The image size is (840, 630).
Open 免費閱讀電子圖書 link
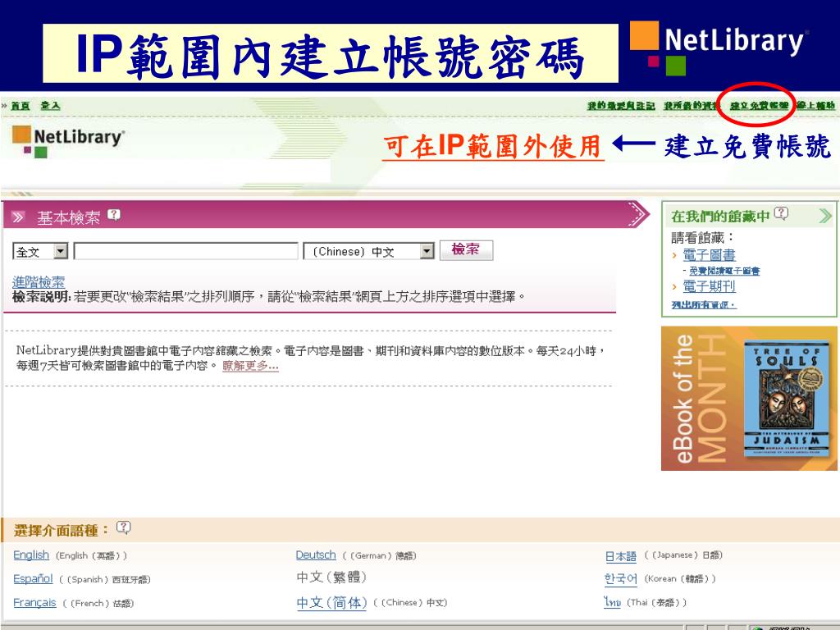(x=724, y=271)
